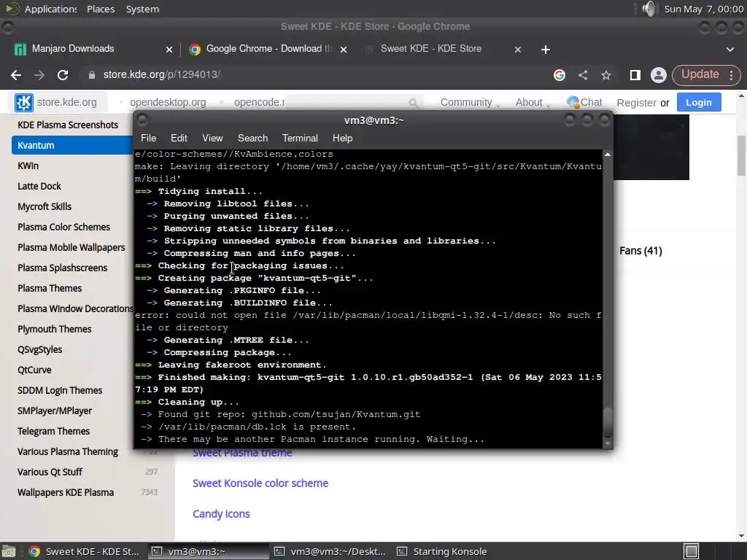747x560 pixels.
Task: Click the Chrome Update button
Action: tap(700, 74)
